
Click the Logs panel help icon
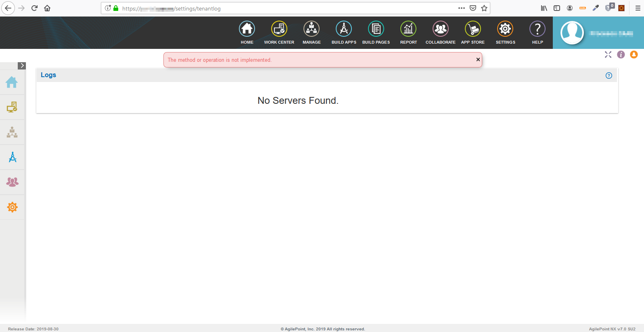pos(609,76)
